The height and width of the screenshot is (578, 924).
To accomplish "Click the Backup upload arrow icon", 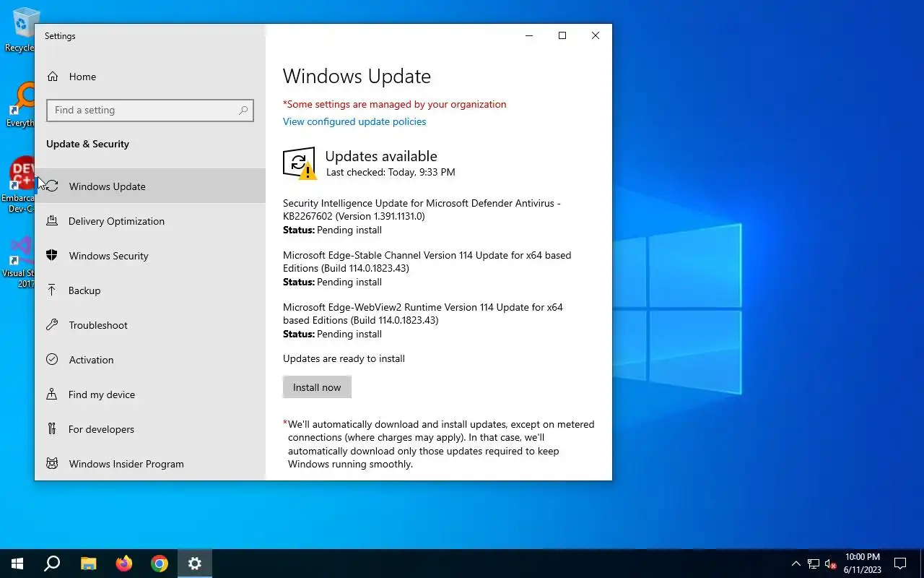I will (x=52, y=290).
